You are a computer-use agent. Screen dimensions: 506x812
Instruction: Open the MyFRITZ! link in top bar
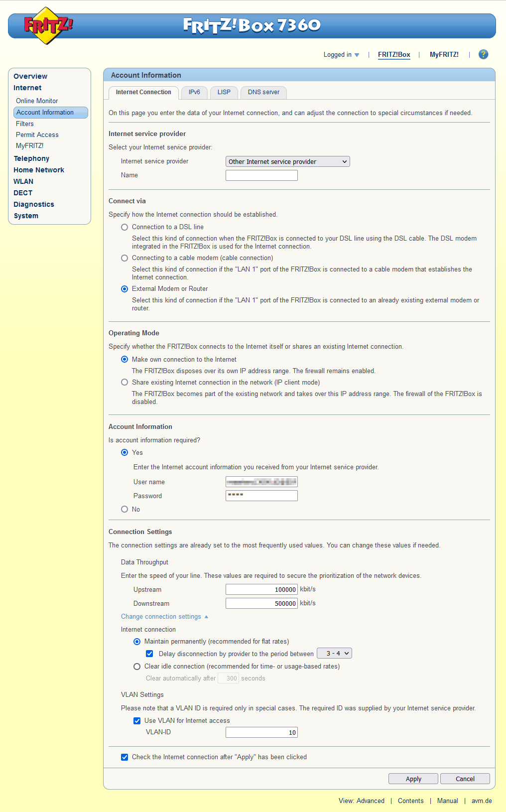(x=444, y=55)
